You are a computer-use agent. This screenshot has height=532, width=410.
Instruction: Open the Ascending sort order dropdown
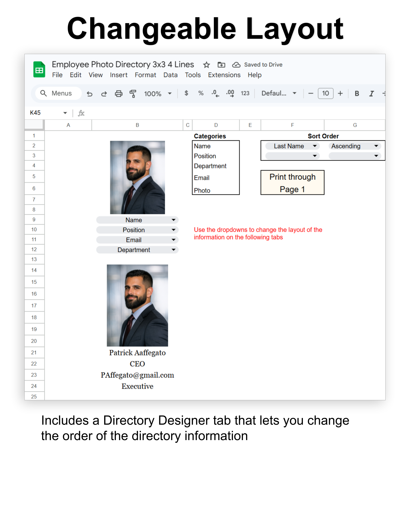pyautogui.click(x=355, y=146)
